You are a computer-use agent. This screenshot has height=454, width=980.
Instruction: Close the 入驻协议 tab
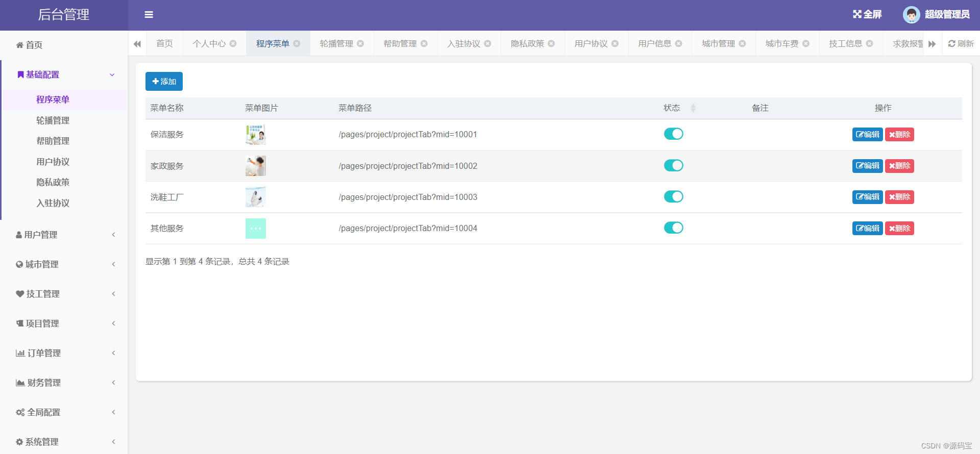click(x=487, y=43)
